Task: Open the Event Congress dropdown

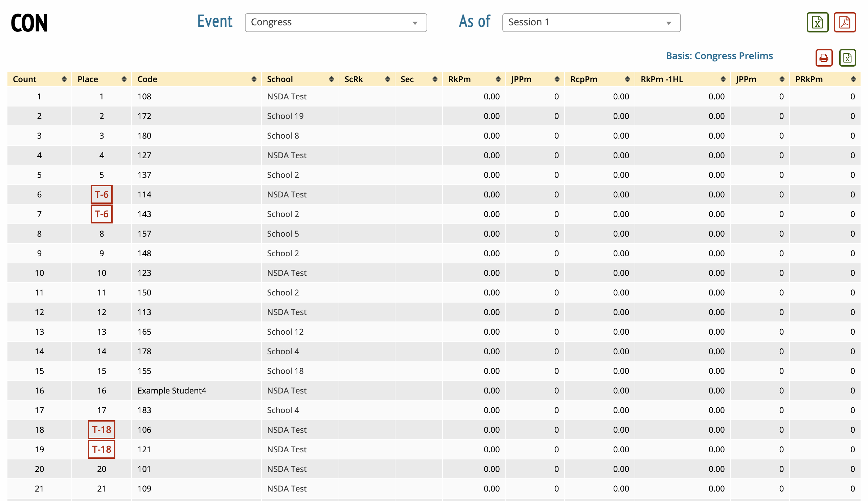Action: 335,23
